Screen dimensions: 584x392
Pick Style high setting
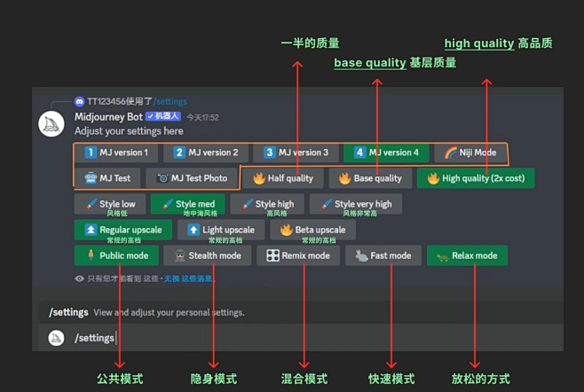pos(267,204)
